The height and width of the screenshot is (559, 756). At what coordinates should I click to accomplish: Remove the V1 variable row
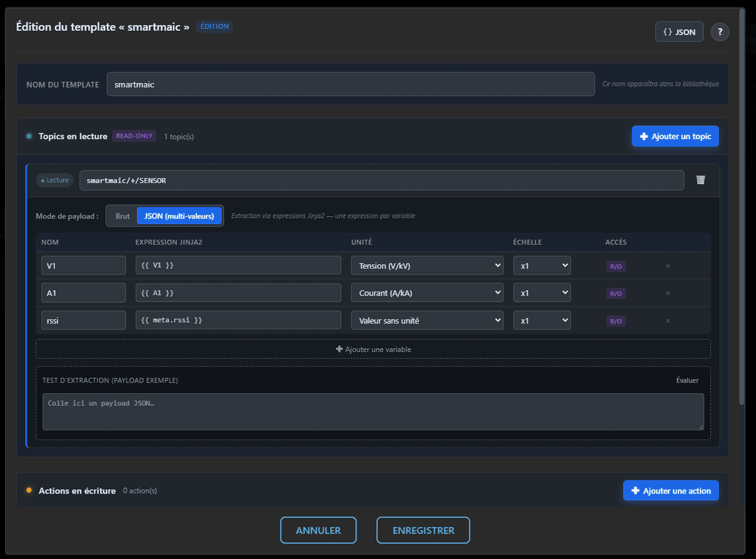point(668,266)
